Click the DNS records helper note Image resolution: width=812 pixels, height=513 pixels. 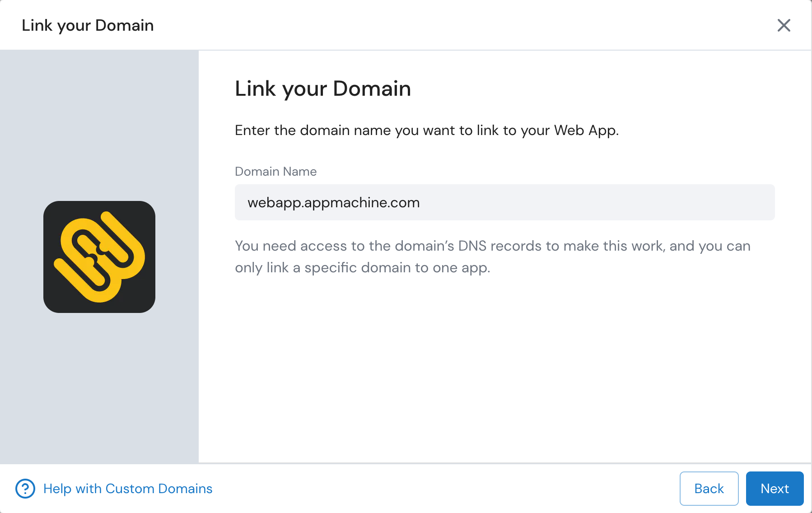click(492, 246)
